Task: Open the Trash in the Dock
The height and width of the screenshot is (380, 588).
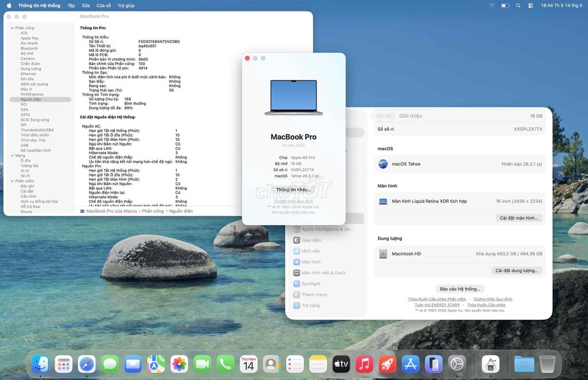Action: [547, 364]
